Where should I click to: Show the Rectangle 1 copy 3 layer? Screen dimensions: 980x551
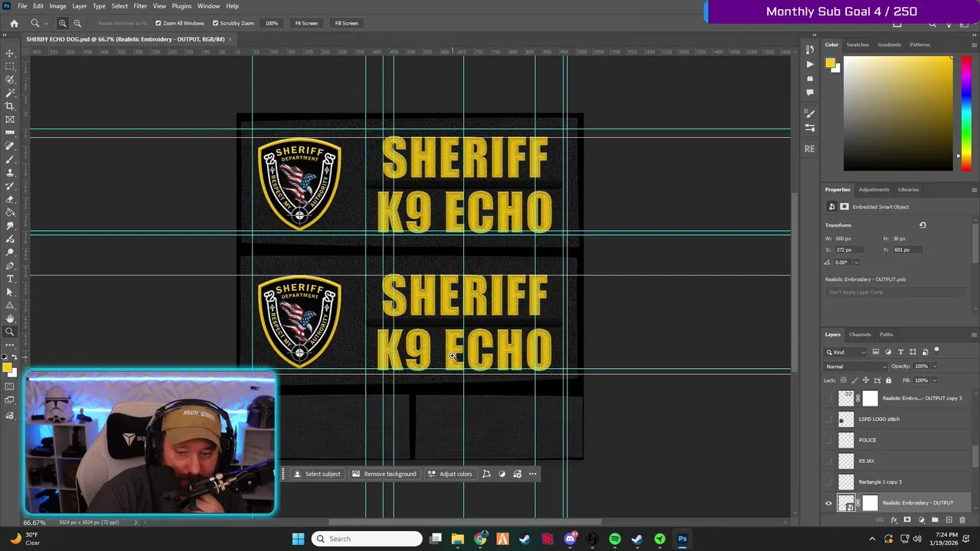[828, 482]
